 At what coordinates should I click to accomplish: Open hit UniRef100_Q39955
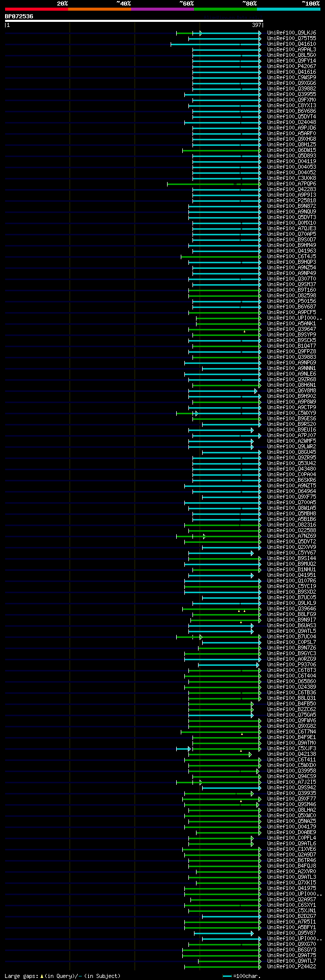tap(291, 94)
